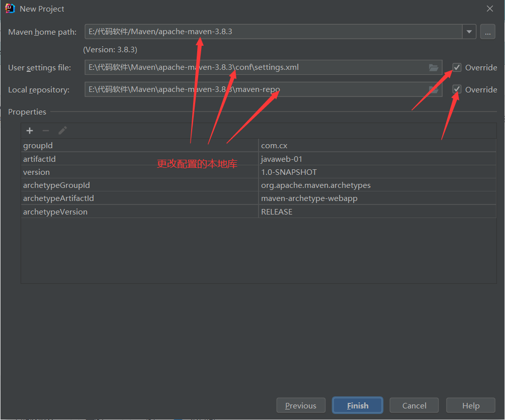Click the org.apache.maven.archetypes value cell

[x=377, y=185]
